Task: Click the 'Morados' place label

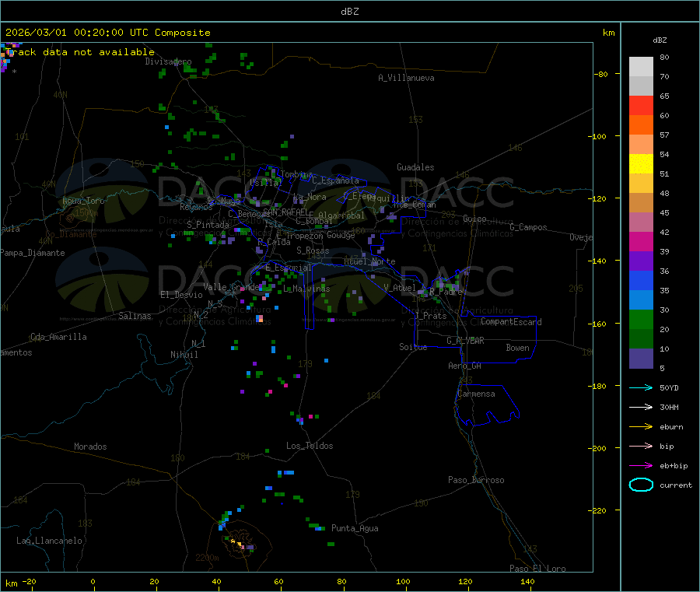Action: pos(90,447)
